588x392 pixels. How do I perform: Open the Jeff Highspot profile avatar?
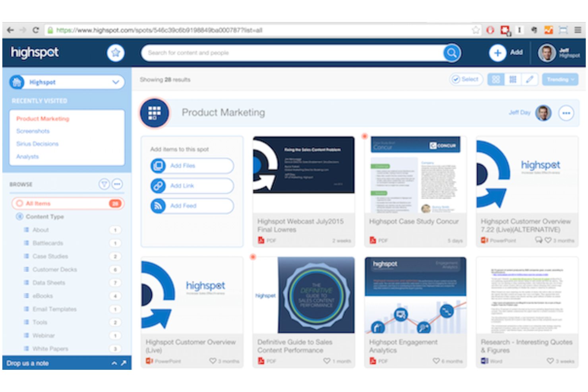(547, 53)
